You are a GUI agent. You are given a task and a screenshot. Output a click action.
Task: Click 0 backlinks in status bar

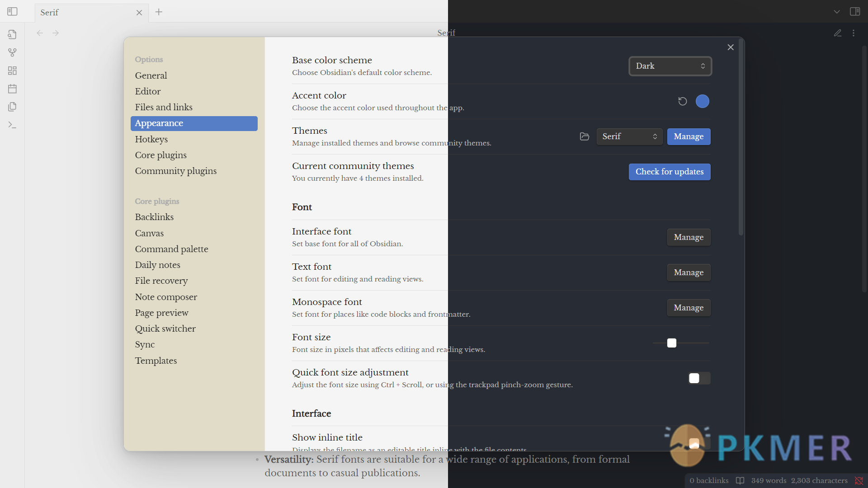[709, 481]
